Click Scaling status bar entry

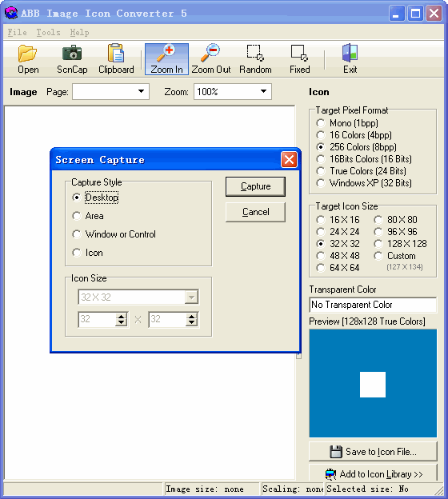tap(292, 489)
